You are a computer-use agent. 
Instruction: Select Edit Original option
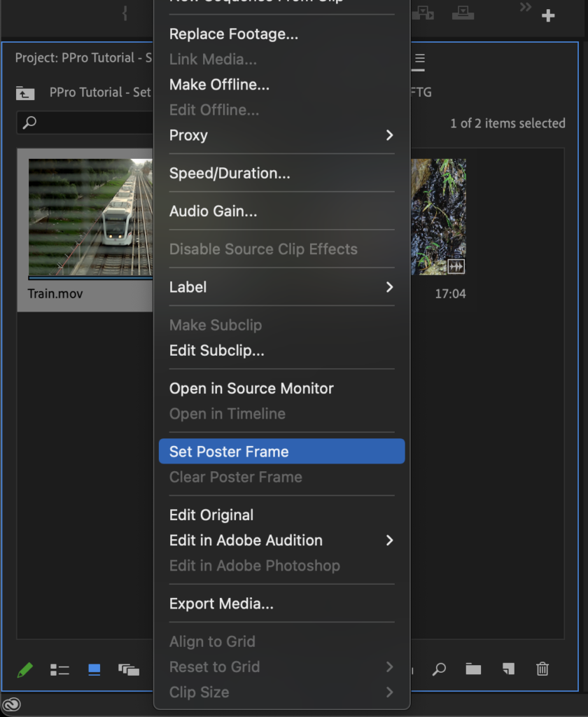tap(281, 515)
